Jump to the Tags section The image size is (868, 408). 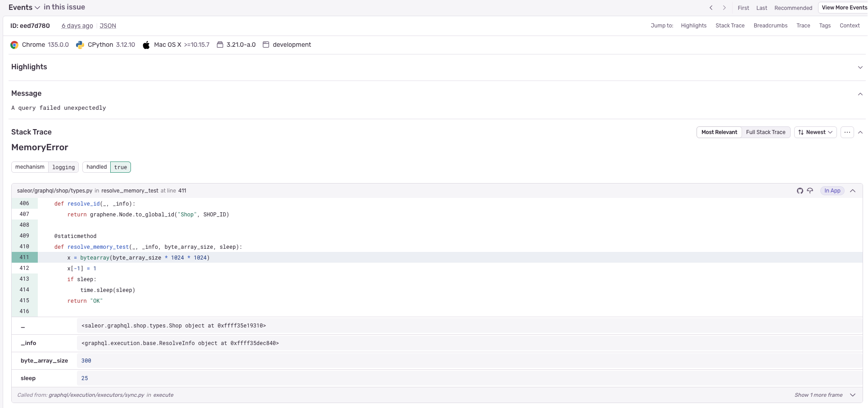(825, 26)
